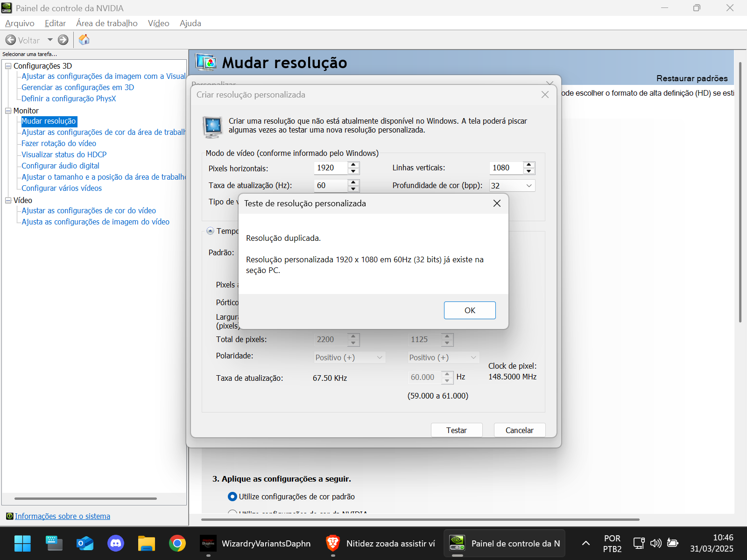
Task: Collapse the Temporização section expander
Action: coord(210,231)
